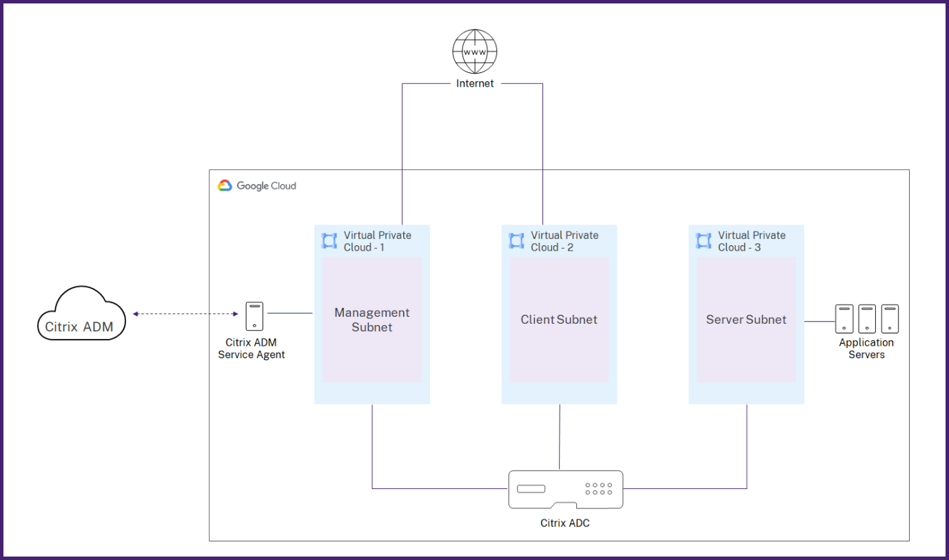Image resolution: width=949 pixels, height=560 pixels.
Task: Click the Server Subnet box
Action: 746,320
